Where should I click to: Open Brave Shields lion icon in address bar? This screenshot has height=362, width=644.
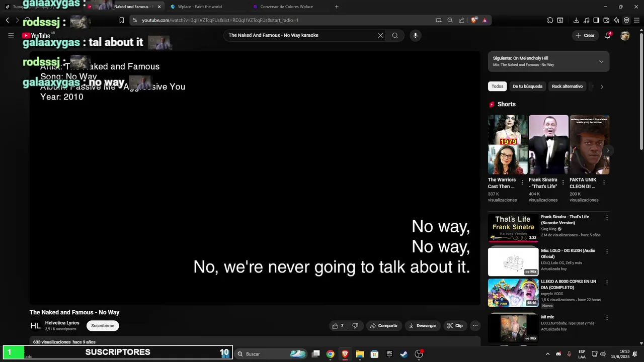tap(474, 20)
